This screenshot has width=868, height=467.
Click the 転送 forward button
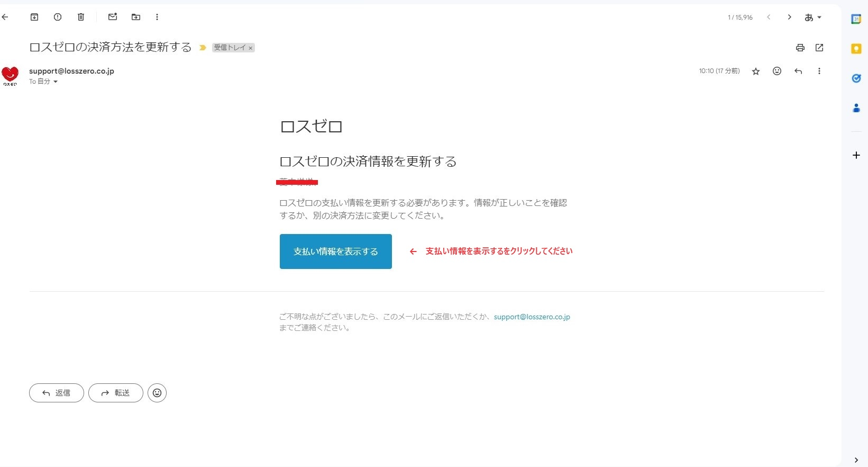click(116, 393)
